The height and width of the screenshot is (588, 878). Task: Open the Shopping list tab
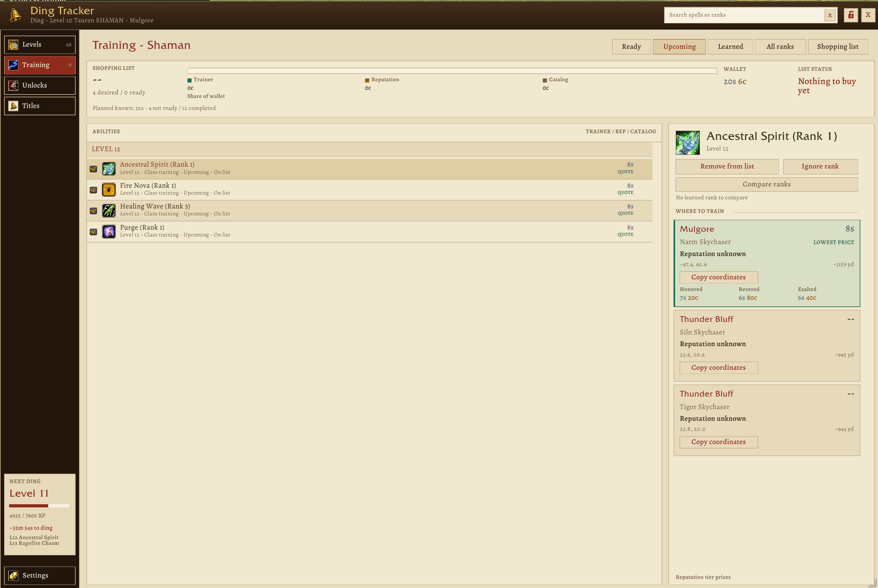(x=838, y=47)
